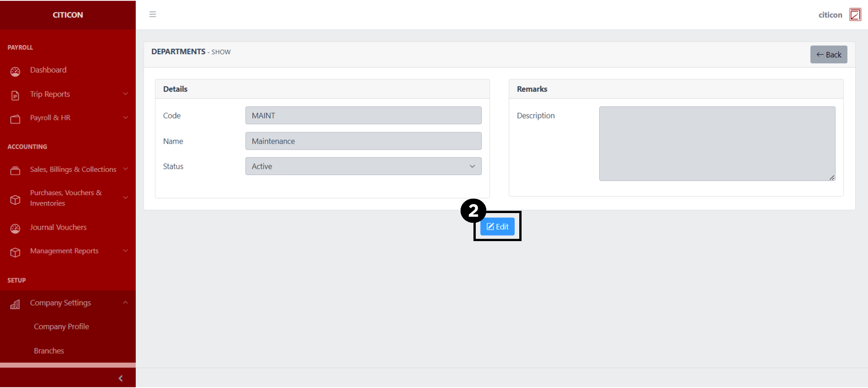The image size is (868, 388).
Task: Click the Back button
Action: (828, 55)
